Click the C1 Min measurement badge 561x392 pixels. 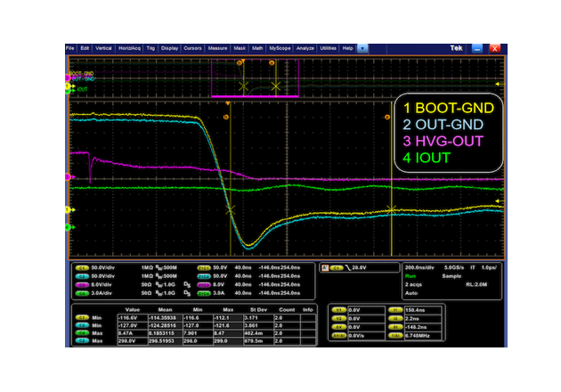click(x=82, y=317)
